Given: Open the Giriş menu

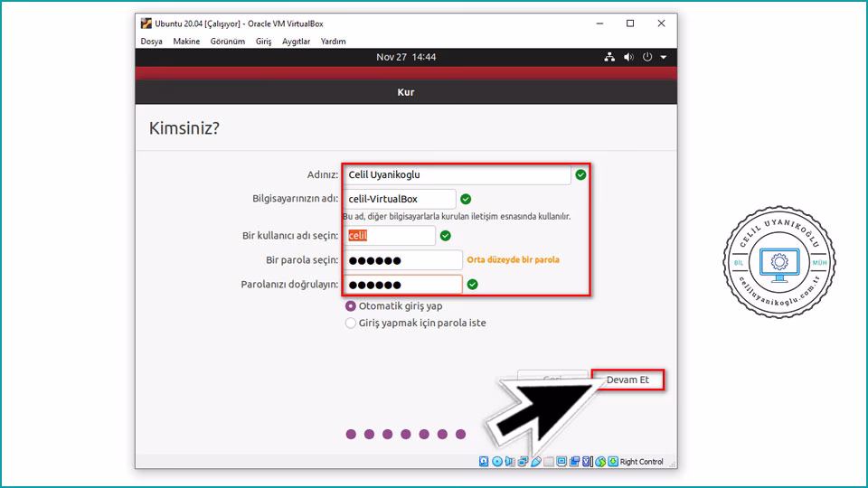Looking at the screenshot, I should pyautogui.click(x=263, y=42).
